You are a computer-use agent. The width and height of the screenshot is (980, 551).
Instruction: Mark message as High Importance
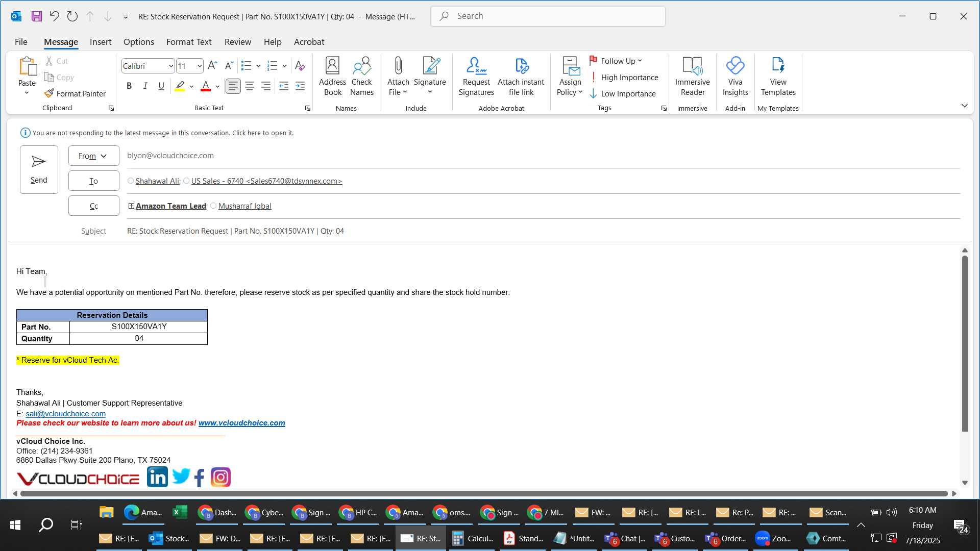pyautogui.click(x=624, y=77)
